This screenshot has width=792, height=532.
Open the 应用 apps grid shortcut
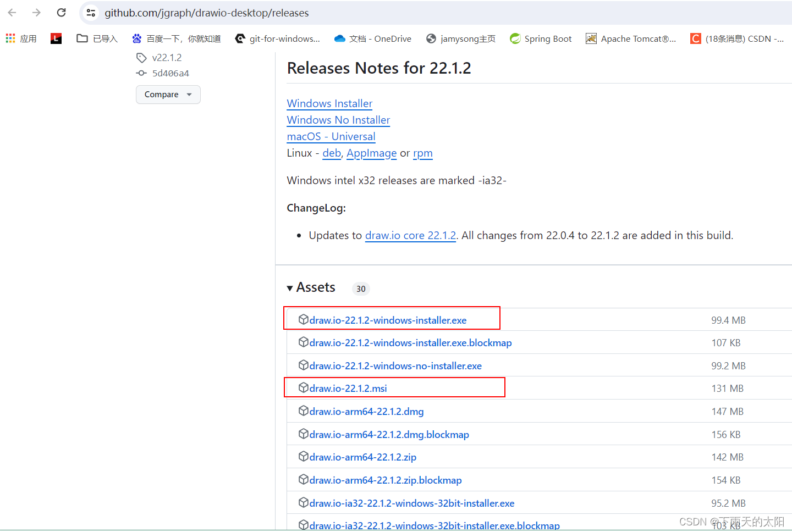[x=21, y=38]
